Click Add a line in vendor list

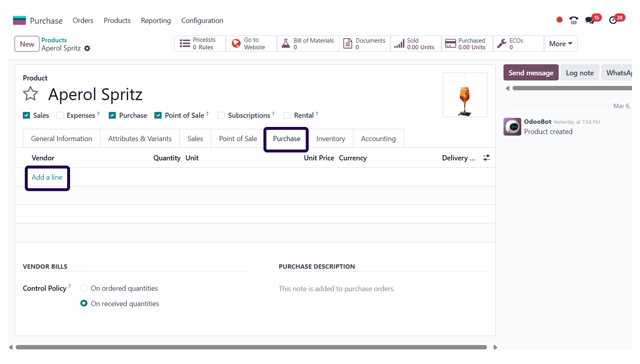click(x=47, y=177)
